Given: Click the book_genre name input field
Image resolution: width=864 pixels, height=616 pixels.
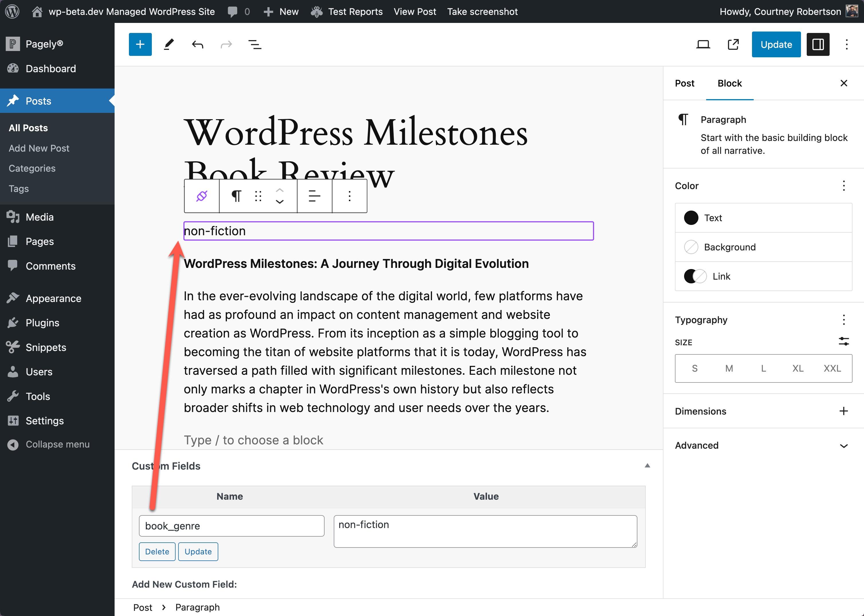Looking at the screenshot, I should point(231,526).
